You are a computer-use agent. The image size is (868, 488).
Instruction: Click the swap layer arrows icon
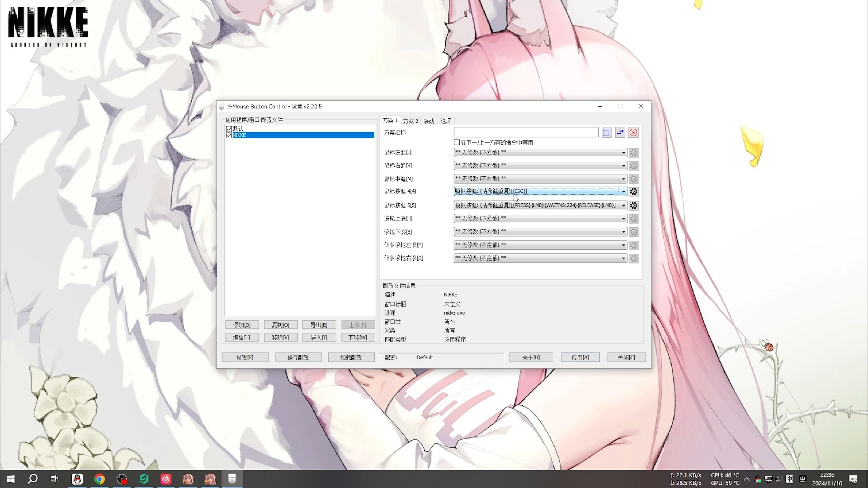click(x=620, y=132)
